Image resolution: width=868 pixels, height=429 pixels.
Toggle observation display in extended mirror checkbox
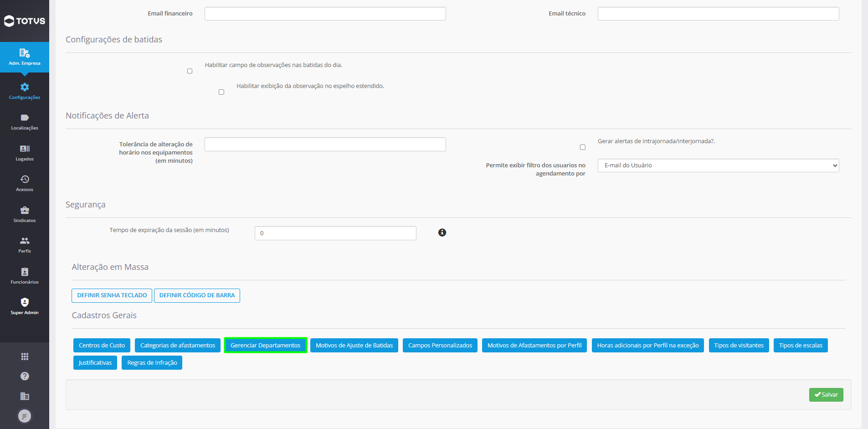[221, 92]
